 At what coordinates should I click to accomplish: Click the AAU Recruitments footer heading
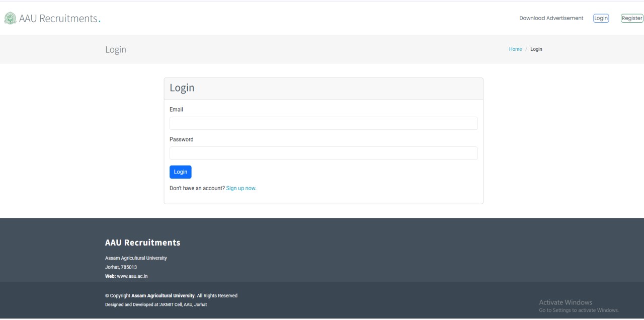[x=142, y=243]
